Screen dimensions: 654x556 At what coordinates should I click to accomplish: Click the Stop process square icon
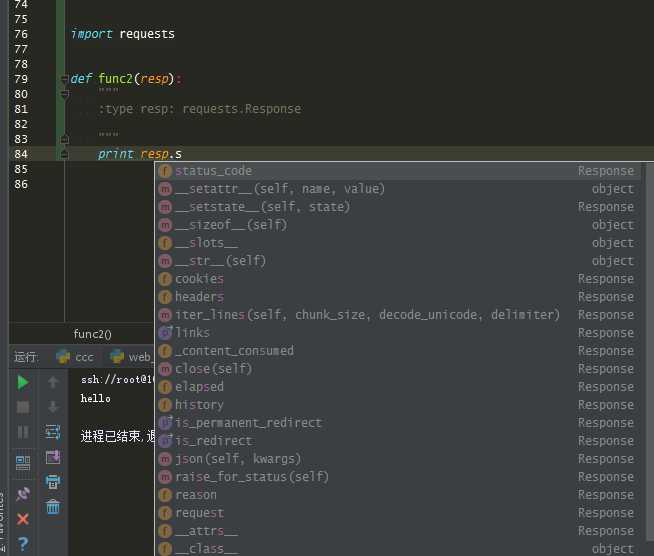23,407
